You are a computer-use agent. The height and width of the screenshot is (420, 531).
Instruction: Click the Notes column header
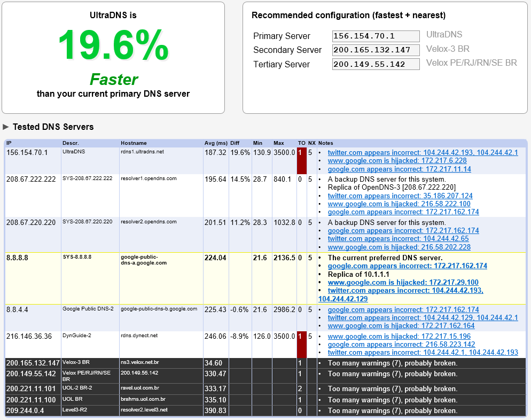[325, 143]
